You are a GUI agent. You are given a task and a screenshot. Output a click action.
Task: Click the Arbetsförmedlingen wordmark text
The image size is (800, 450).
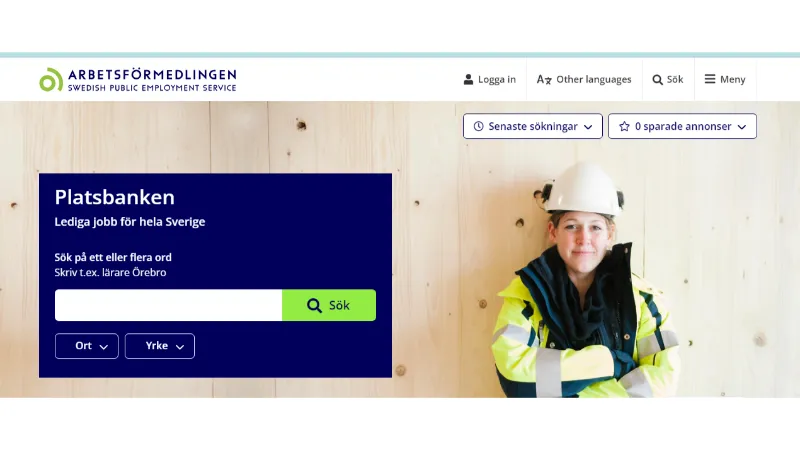152,75
